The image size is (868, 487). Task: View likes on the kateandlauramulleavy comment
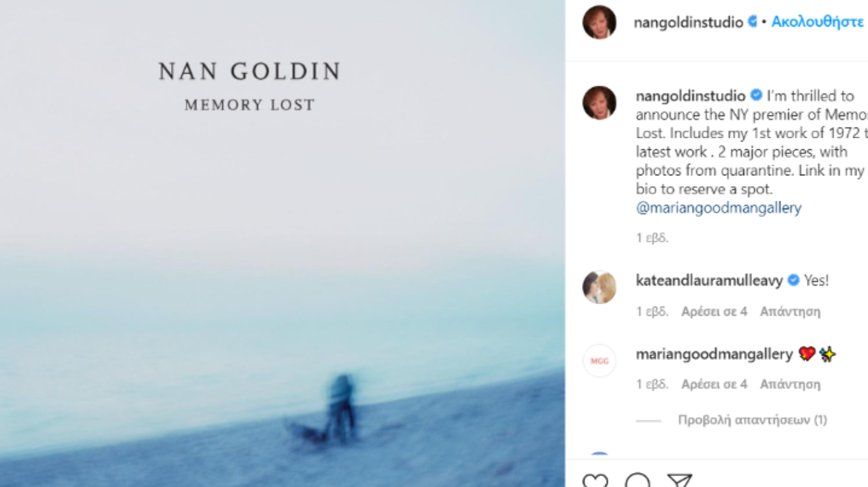click(714, 311)
